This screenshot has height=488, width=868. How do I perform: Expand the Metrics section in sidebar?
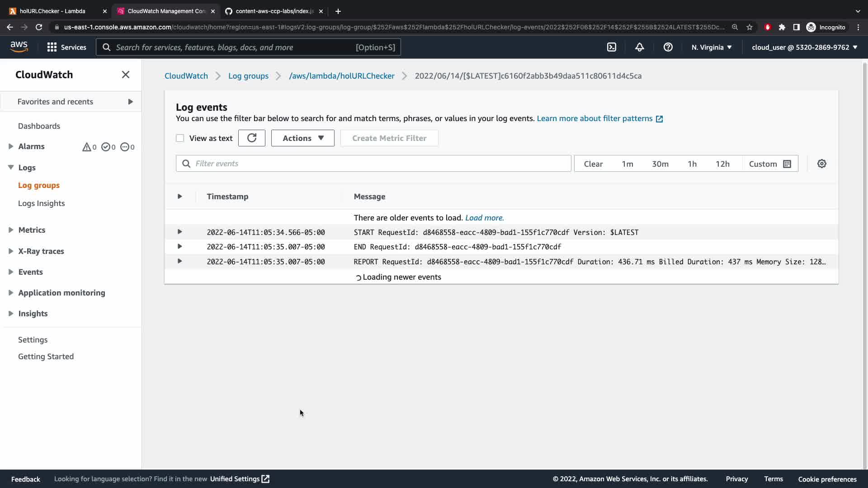32,230
